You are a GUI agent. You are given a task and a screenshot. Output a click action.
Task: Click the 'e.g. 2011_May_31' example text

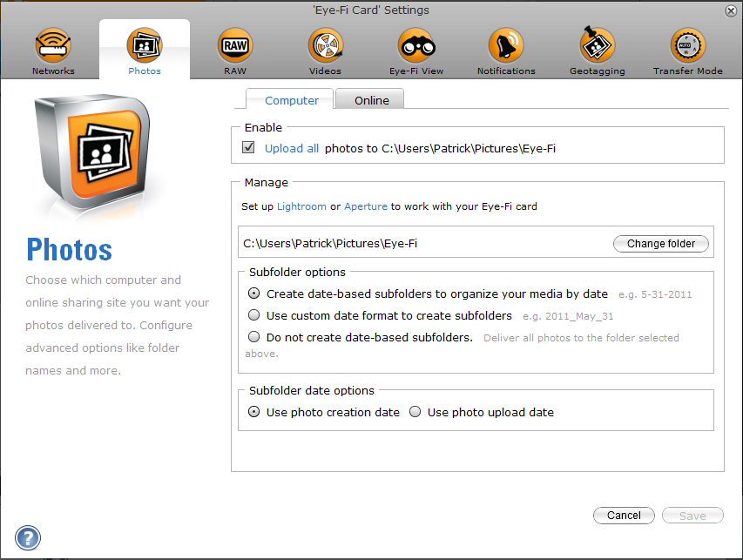(x=568, y=316)
